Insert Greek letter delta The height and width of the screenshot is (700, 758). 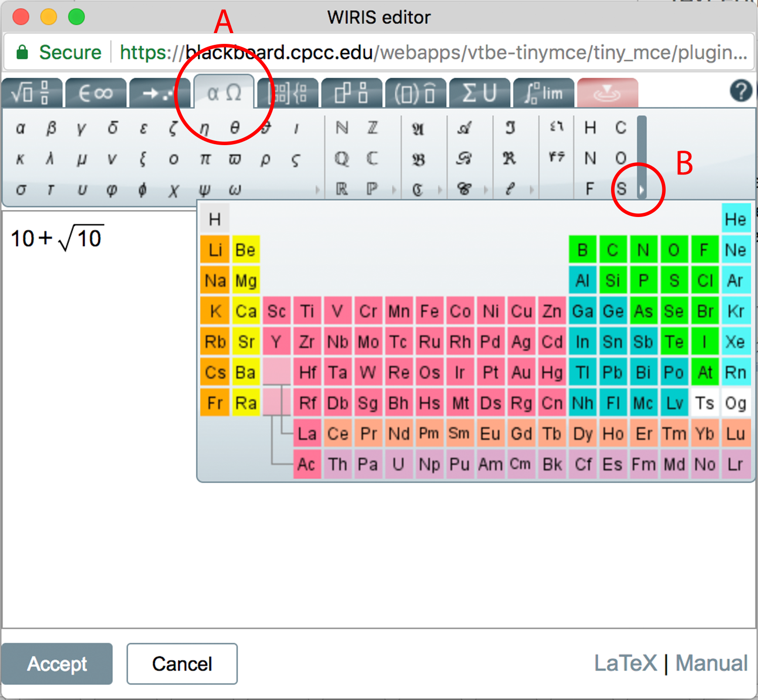pyautogui.click(x=112, y=128)
